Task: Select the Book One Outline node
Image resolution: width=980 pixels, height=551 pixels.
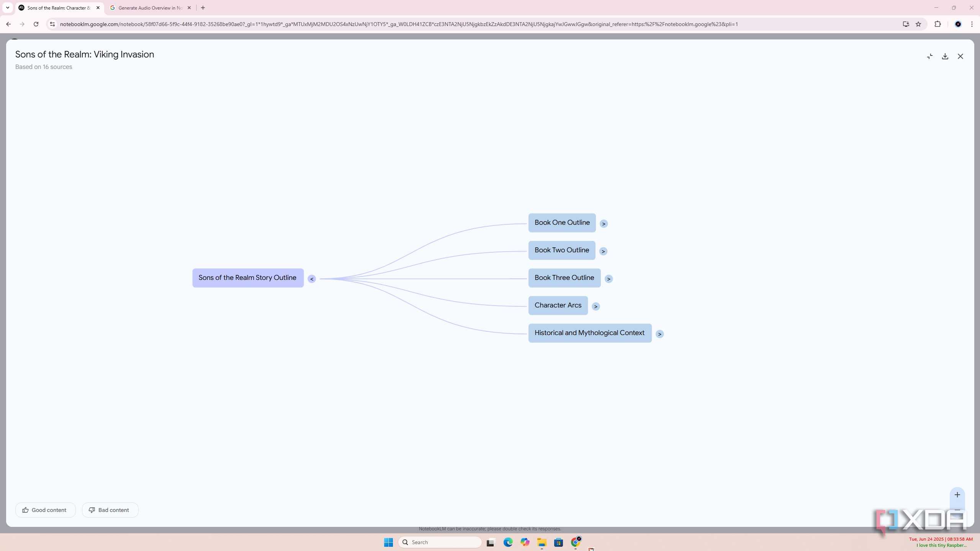Action: [x=562, y=223]
